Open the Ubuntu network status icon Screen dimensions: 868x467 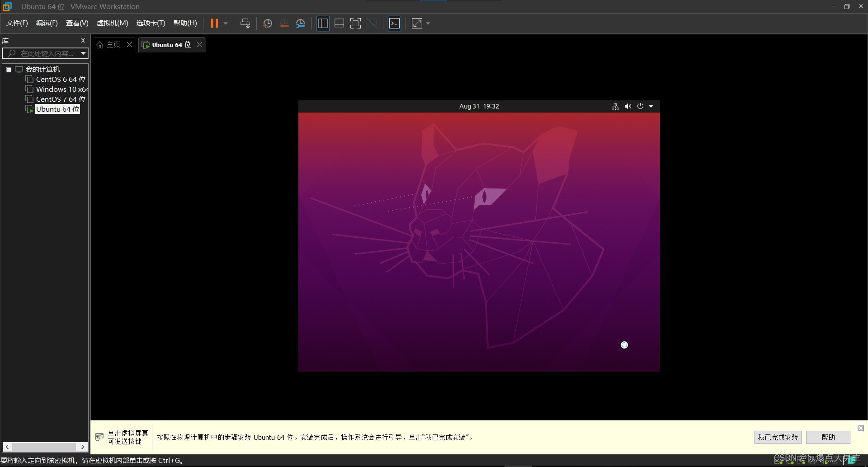(x=615, y=106)
